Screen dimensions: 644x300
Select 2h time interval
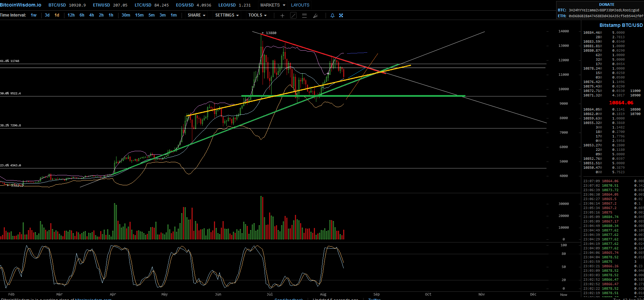[x=101, y=15]
